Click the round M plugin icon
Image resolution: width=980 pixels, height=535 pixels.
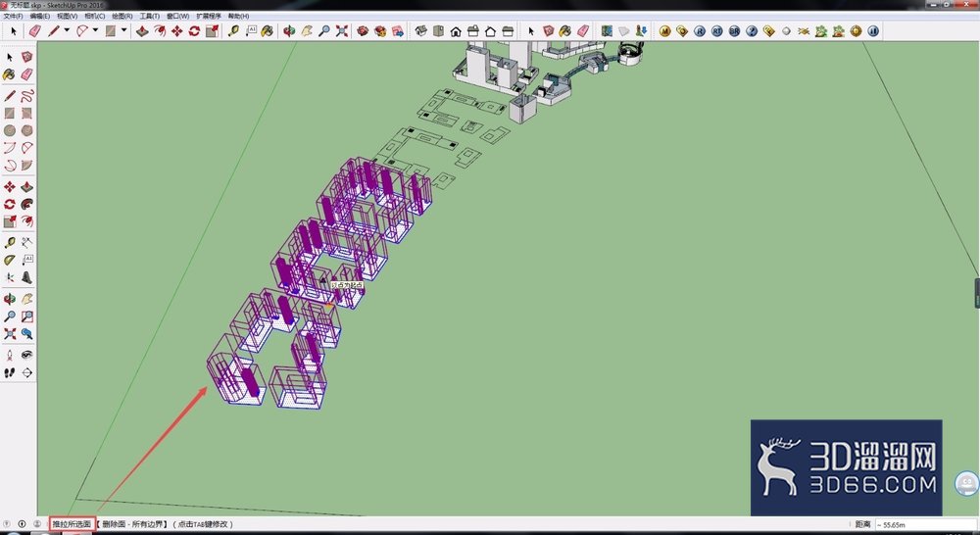tap(665, 30)
